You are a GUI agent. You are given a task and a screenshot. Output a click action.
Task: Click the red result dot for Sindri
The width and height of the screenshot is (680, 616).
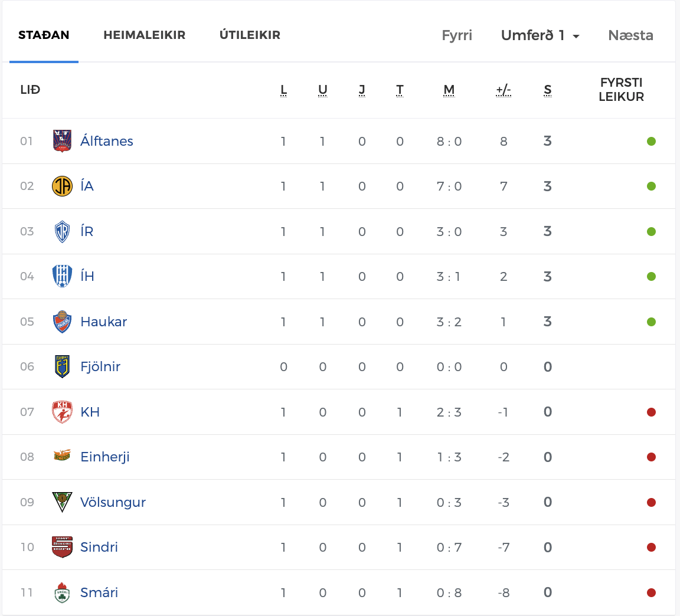pyautogui.click(x=651, y=547)
